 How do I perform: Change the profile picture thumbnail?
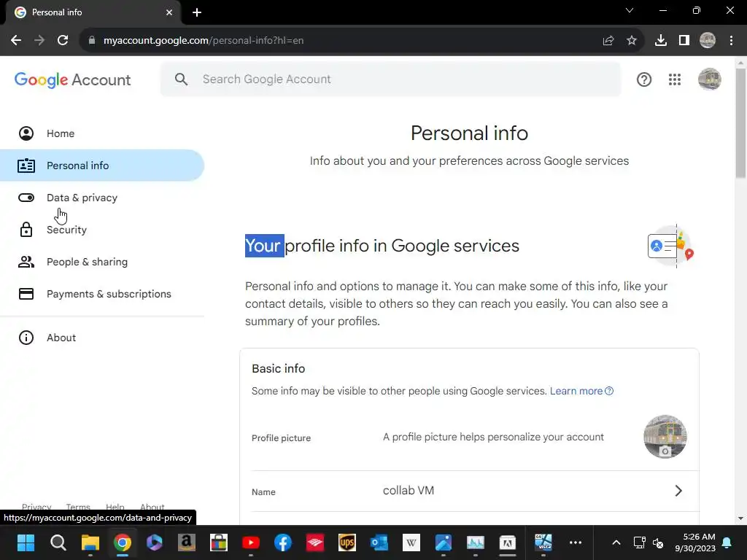point(665,437)
